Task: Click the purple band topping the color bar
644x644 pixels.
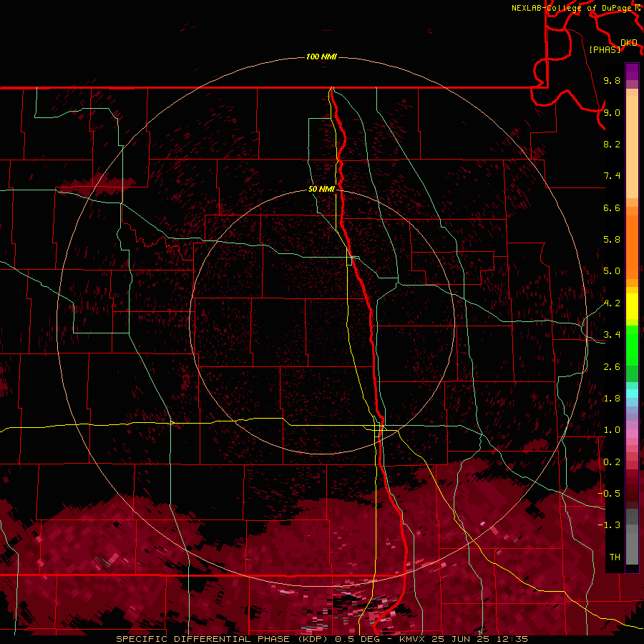Action: click(x=632, y=72)
